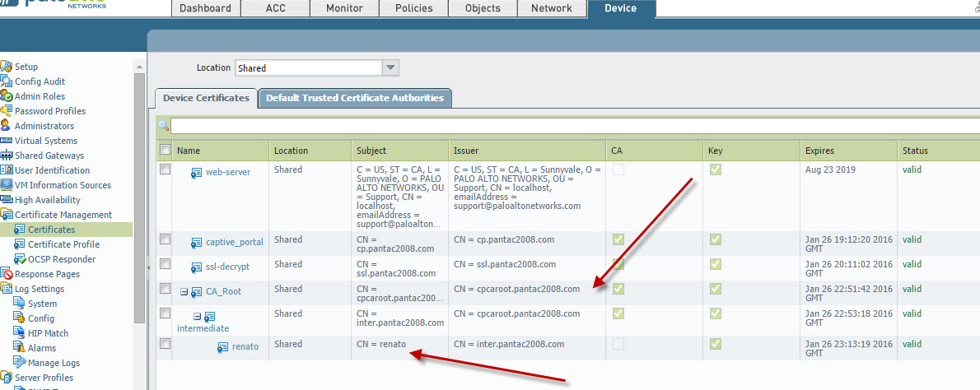Click the Manage Logs icon
The height and width of the screenshot is (390, 980).
tap(20, 363)
